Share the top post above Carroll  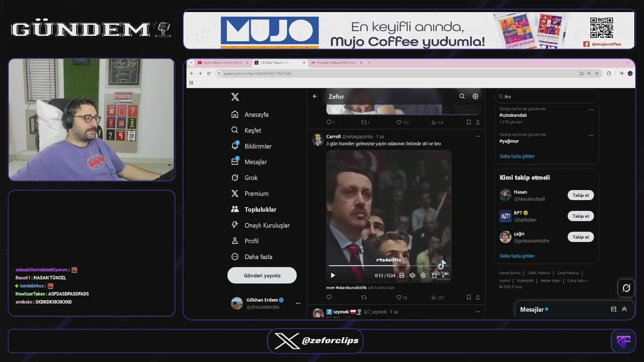coord(477,122)
